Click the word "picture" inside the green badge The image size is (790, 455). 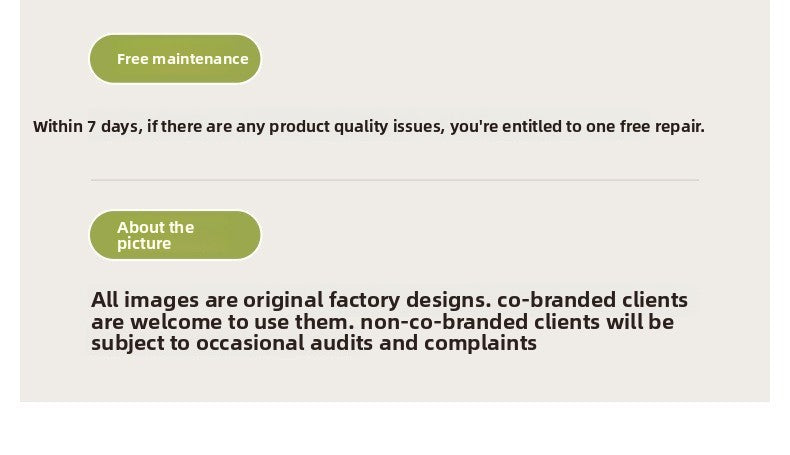pos(144,244)
